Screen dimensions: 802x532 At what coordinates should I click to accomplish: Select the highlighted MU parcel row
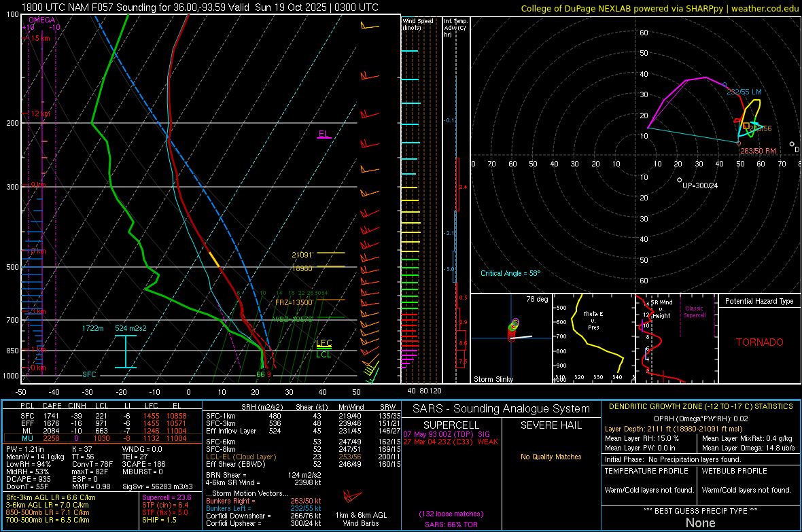click(x=102, y=438)
